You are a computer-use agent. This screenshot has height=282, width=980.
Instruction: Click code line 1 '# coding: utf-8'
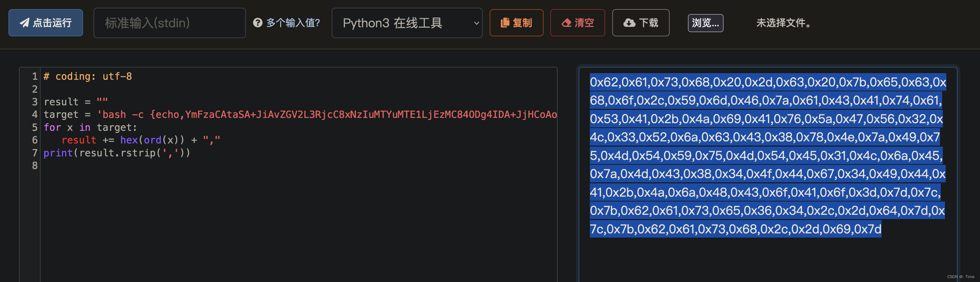click(x=88, y=76)
